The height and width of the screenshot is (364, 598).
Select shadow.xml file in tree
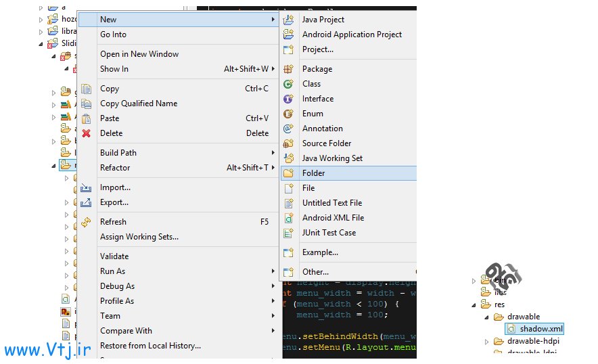(541, 329)
